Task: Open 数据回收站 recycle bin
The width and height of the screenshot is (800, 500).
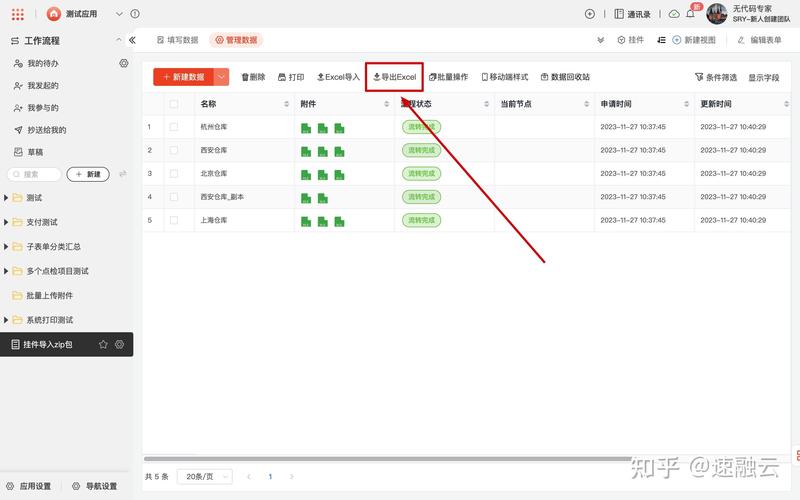Action: click(x=565, y=77)
